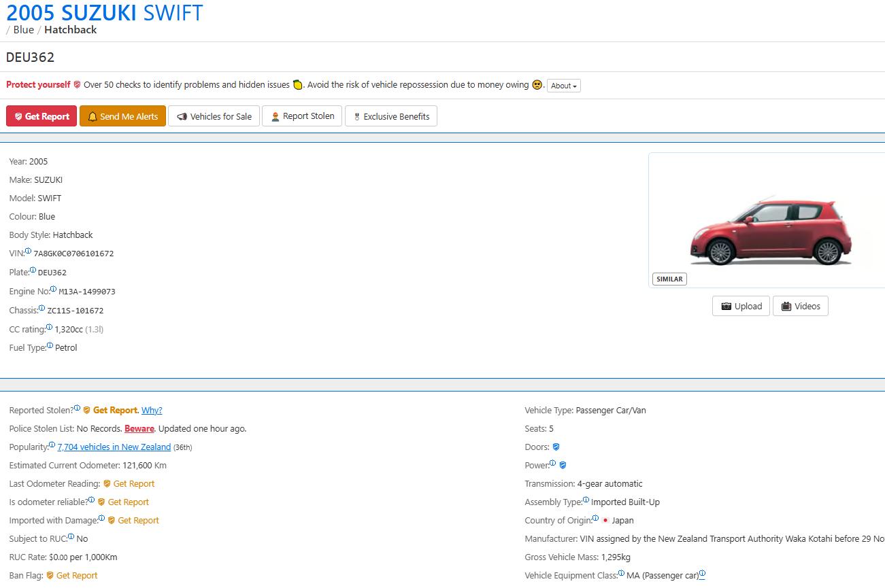The image size is (885, 588).
Task: Click Get Report link for Reported Stolen
Action: click(x=115, y=411)
